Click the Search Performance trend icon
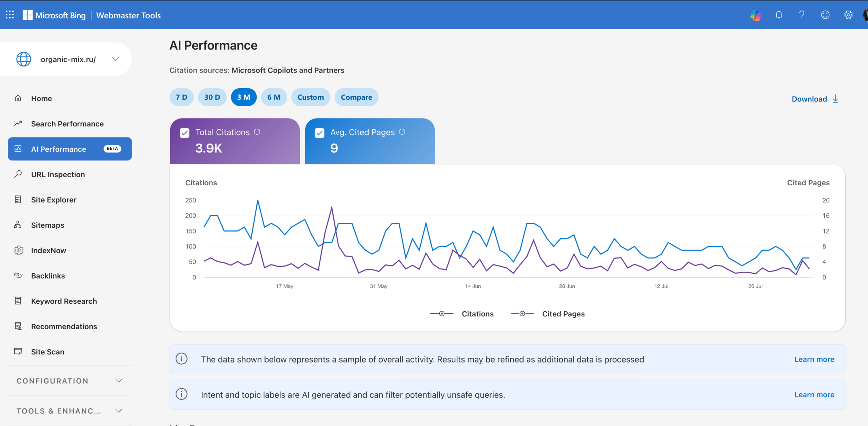This screenshot has width=868, height=426. coord(18,123)
